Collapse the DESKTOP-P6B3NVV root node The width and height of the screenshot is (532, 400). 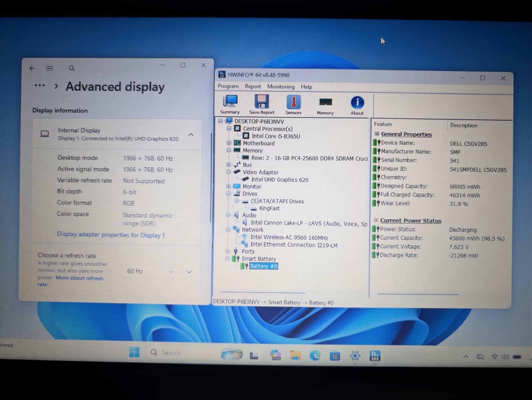pyautogui.click(x=220, y=121)
